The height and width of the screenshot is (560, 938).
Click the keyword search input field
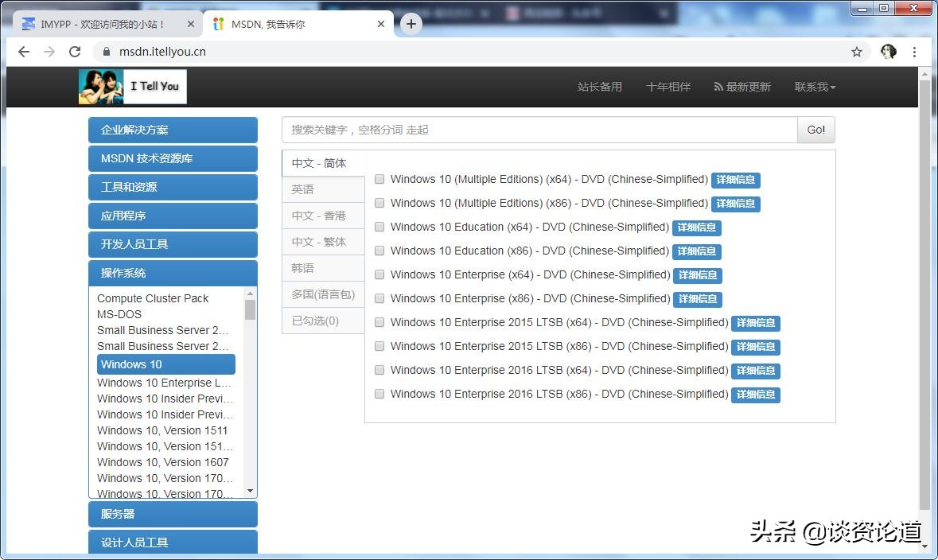pos(539,130)
